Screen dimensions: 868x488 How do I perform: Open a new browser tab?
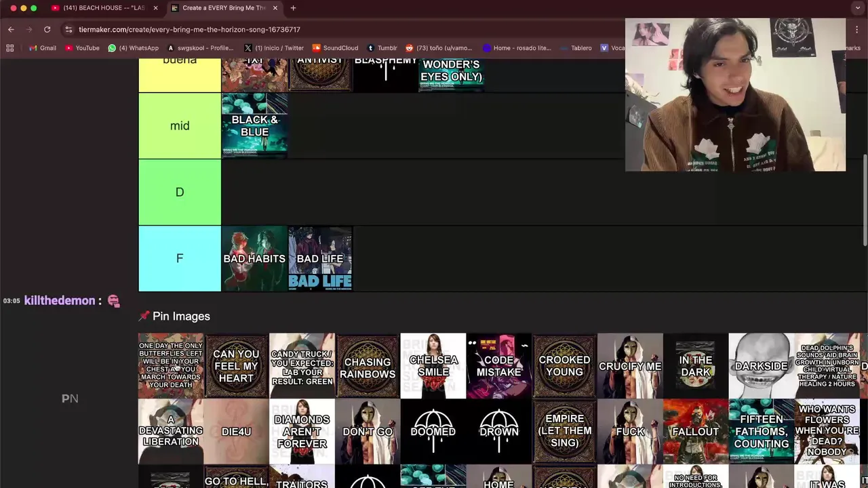tap(293, 8)
